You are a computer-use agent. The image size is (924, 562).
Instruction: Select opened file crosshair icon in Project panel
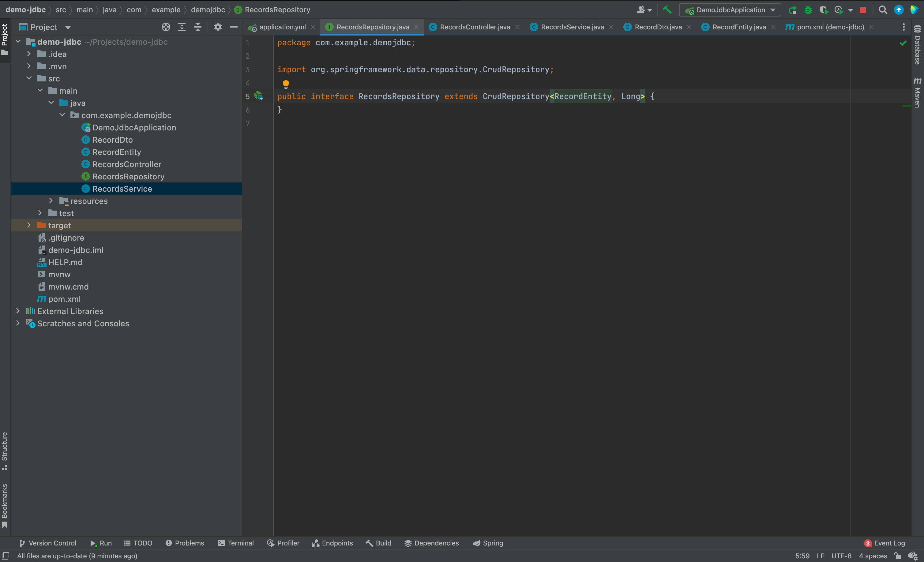click(x=166, y=27)
